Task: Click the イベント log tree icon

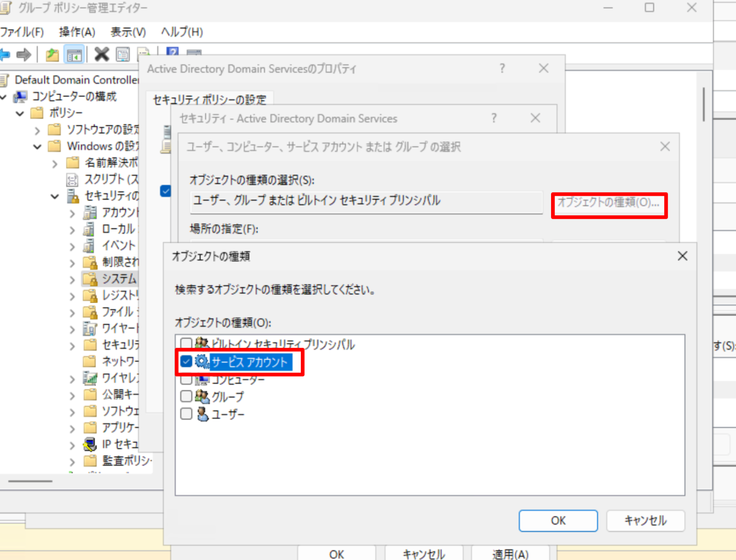Action: 89,245
